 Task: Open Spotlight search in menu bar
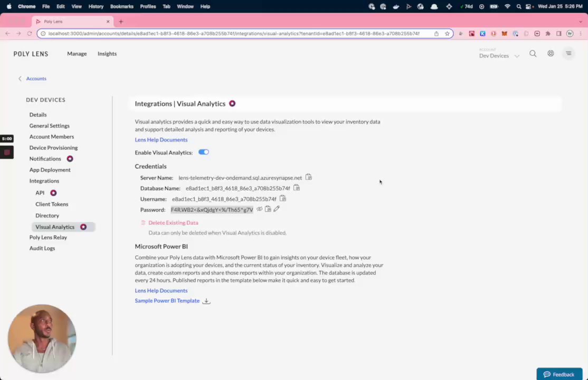[x=519, y=6]
